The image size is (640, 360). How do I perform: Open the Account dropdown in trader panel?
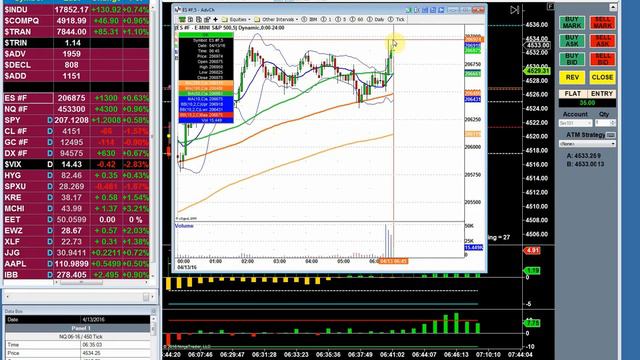coord(575,123)
